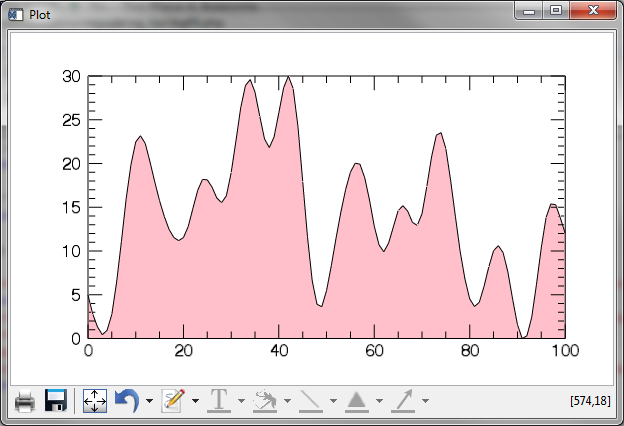624x426 pixels.
Task: Minimize the Plot window
Action: tap(529, 11)
